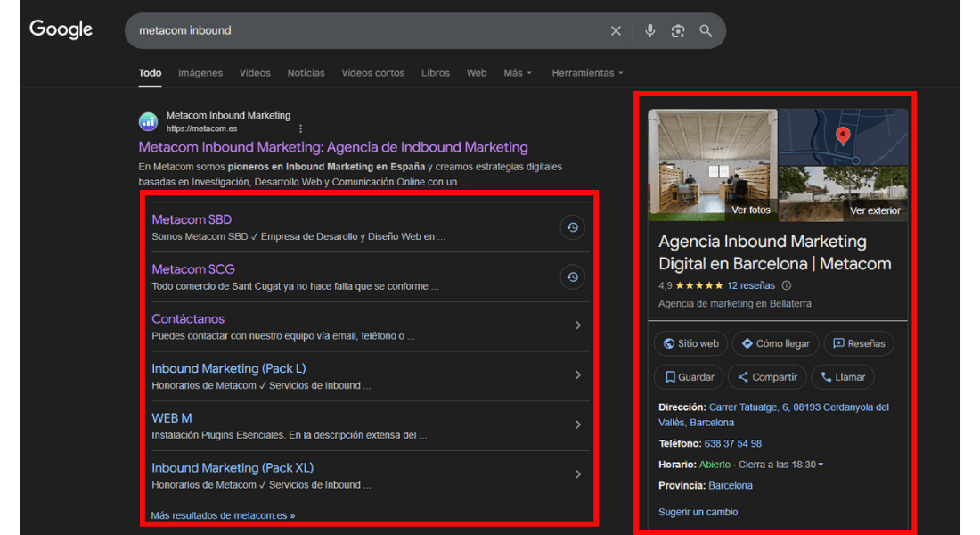Screen dimensions: 980x535
Task: Click the five-star rating icons
Action: [698, 285]
